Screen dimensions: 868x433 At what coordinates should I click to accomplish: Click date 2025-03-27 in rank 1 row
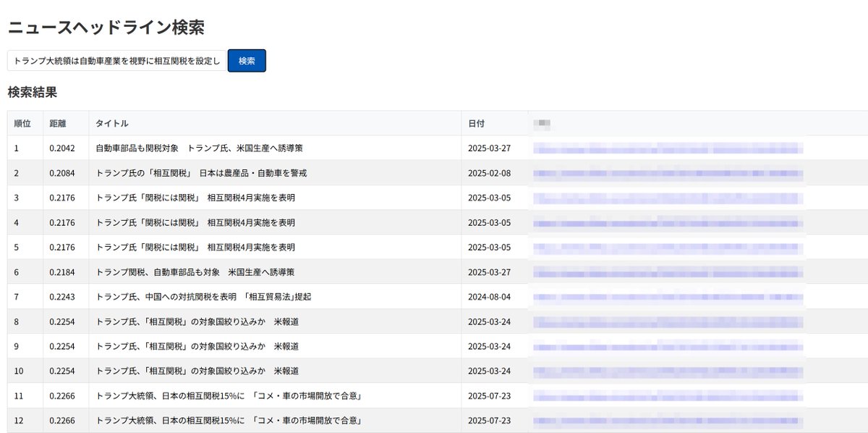tap(489, 148)
